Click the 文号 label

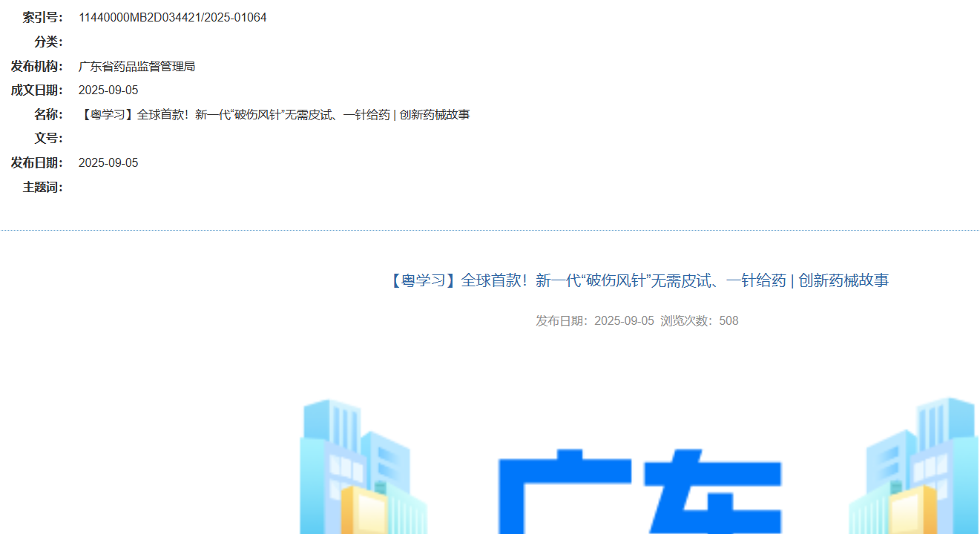48,139
